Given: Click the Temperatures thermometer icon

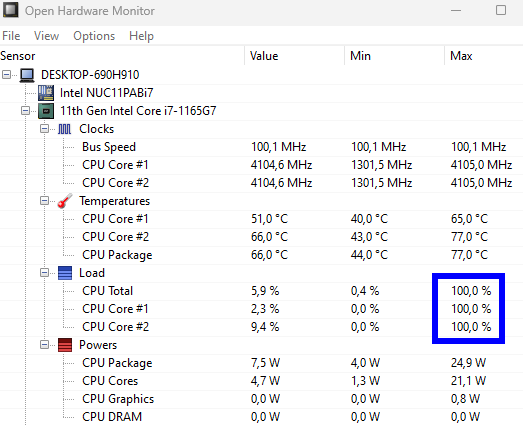Looking at the screenshot, I should tap(64, 201).
